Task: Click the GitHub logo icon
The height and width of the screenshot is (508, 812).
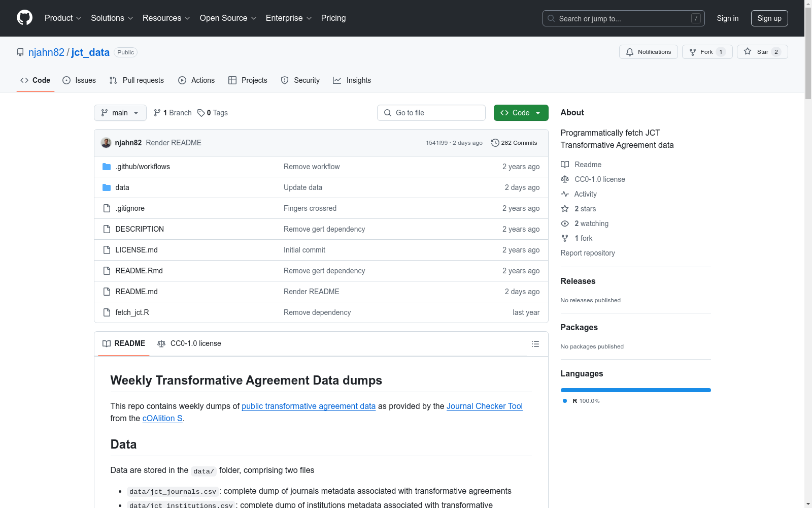Action: pos(24,18)
